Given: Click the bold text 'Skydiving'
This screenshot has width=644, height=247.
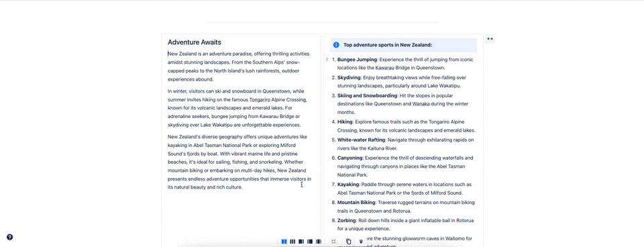Looking at the screenshot, I should pyautogui.click(x=349, y=78).
